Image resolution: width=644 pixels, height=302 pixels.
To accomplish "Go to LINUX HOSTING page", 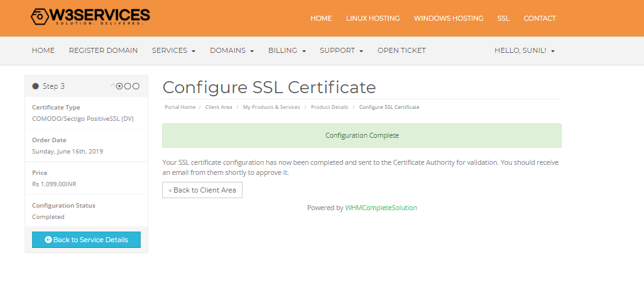I will pos(373,18).
